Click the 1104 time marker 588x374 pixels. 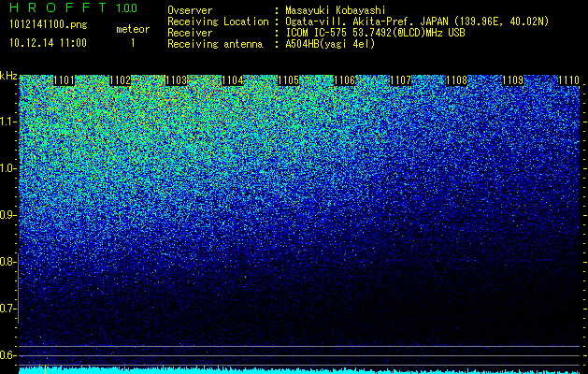[x=232, y=80]
